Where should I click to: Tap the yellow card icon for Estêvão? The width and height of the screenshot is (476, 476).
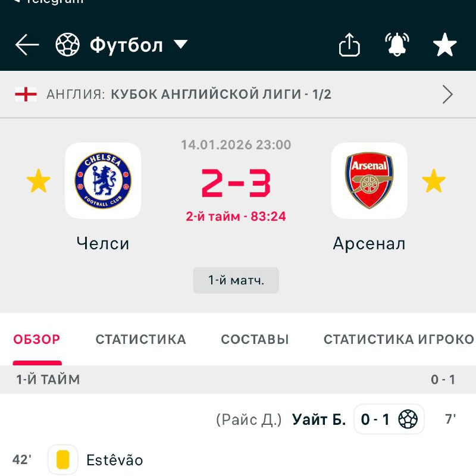point(62,460)
